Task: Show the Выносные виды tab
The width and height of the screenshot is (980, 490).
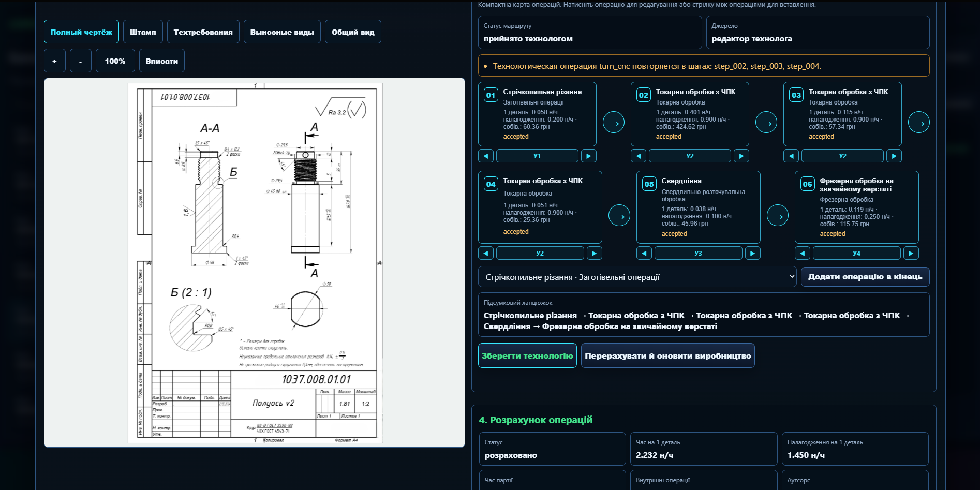Action: [x=282, y=32]
